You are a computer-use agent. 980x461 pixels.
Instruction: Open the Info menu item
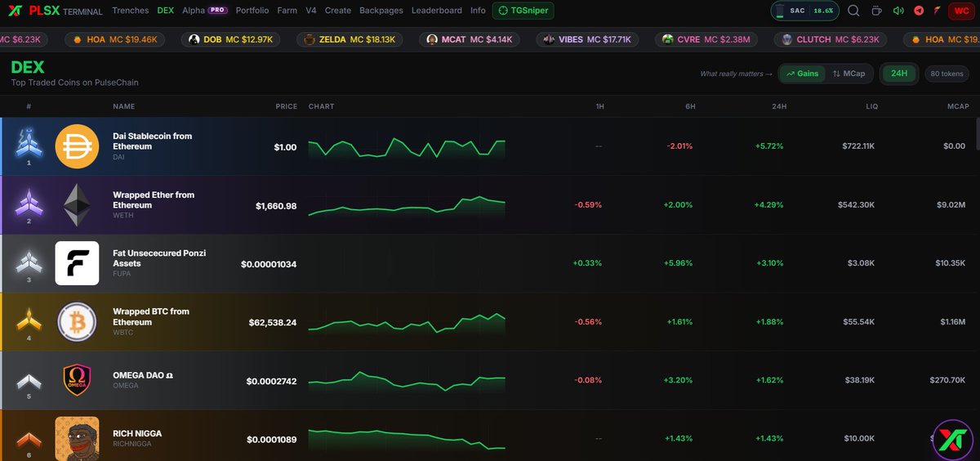(478, 11)
